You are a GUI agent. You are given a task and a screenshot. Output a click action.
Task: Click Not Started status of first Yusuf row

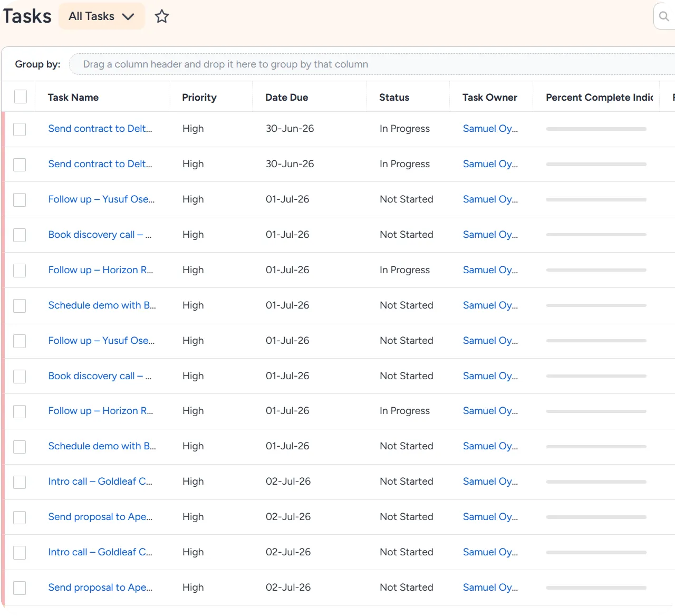[407, 199]
